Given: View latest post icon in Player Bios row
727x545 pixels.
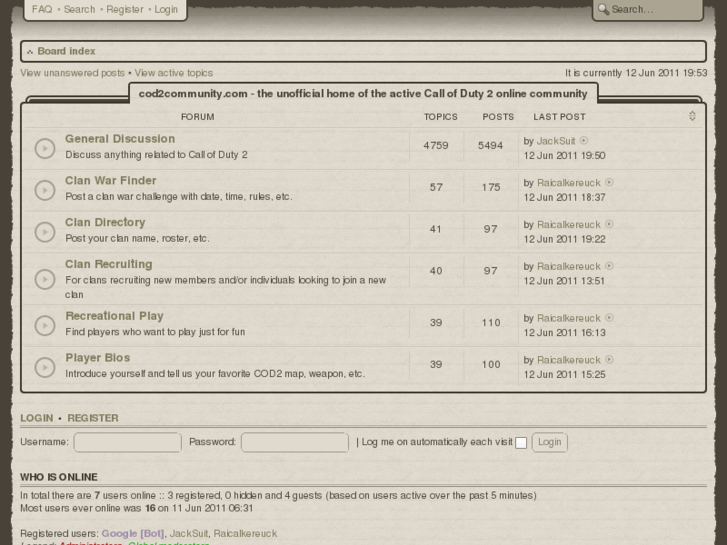Looking at the screenshot, I should click(x=610, y=359).
